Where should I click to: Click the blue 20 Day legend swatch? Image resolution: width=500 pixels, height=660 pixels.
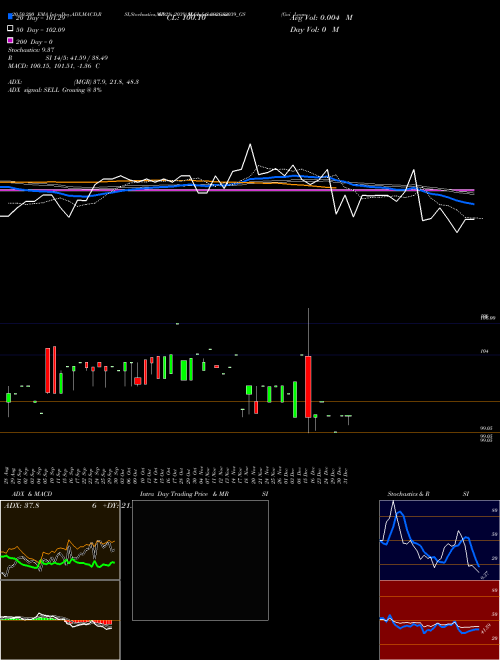[x=11, y=17]
